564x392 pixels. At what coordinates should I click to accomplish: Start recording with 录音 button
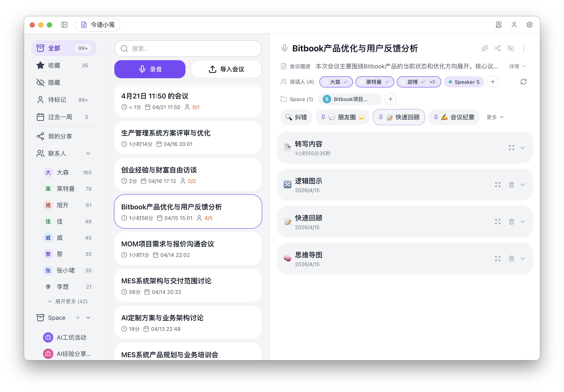[150, 69]
